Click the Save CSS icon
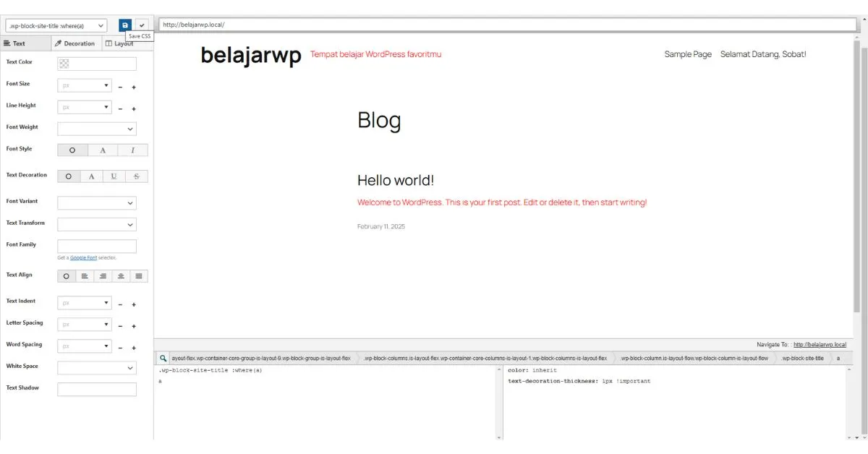 point(125,24)
